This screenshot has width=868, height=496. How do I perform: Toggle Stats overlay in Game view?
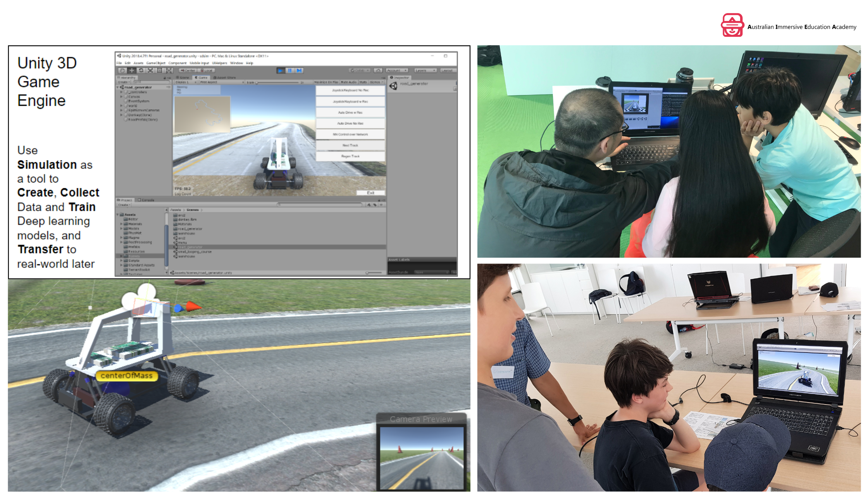[x=363, y=82]
